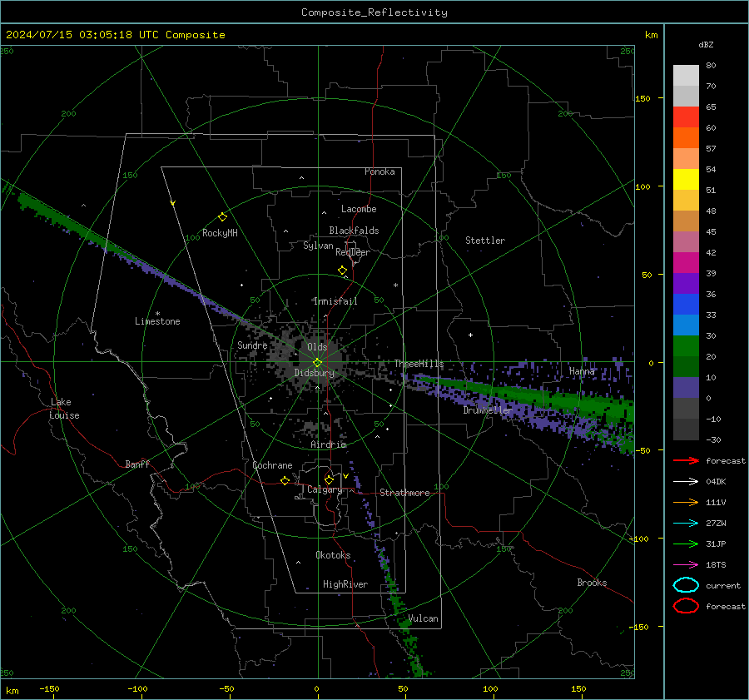Click the Okotoks label
749x700 pixels.
333,555
